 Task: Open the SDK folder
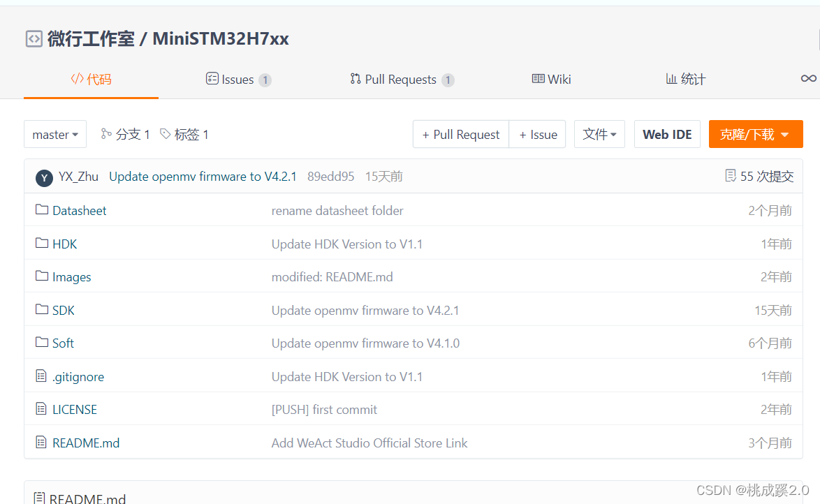pos(64,311)
